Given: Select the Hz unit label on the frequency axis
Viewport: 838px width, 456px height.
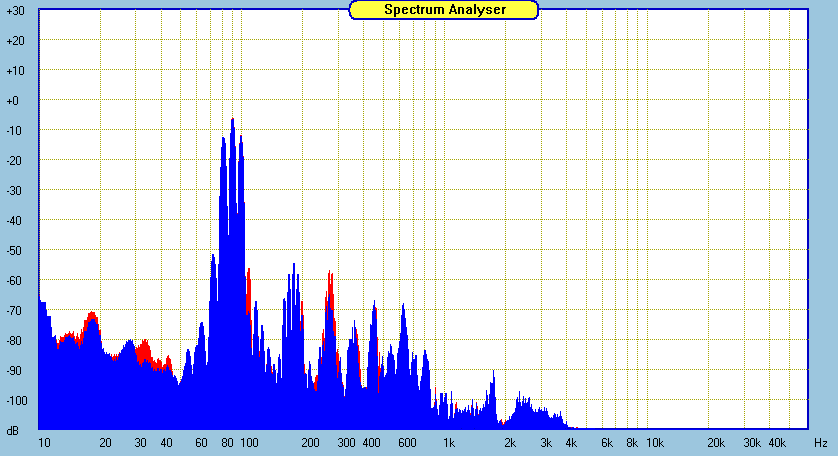Looking at the screenshot, I should [x=820, y=442].
